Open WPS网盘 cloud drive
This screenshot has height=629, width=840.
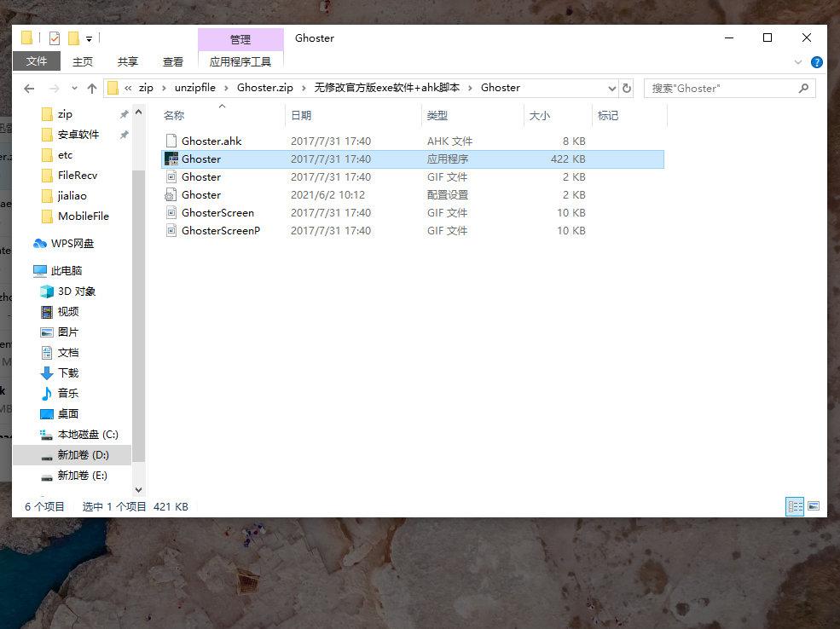coord(72,244)
